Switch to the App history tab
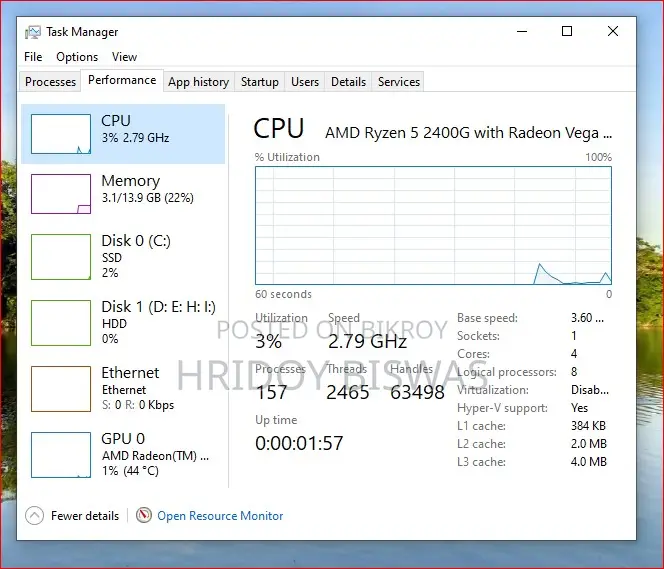Screen dimensions: 664x569 (x=199, y=82)
